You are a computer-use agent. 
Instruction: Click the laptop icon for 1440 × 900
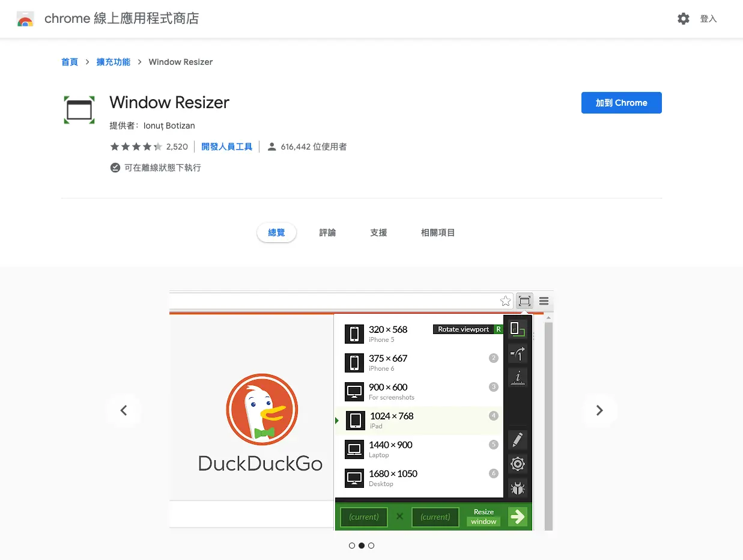pyautogui.click(x=354, y=449)
